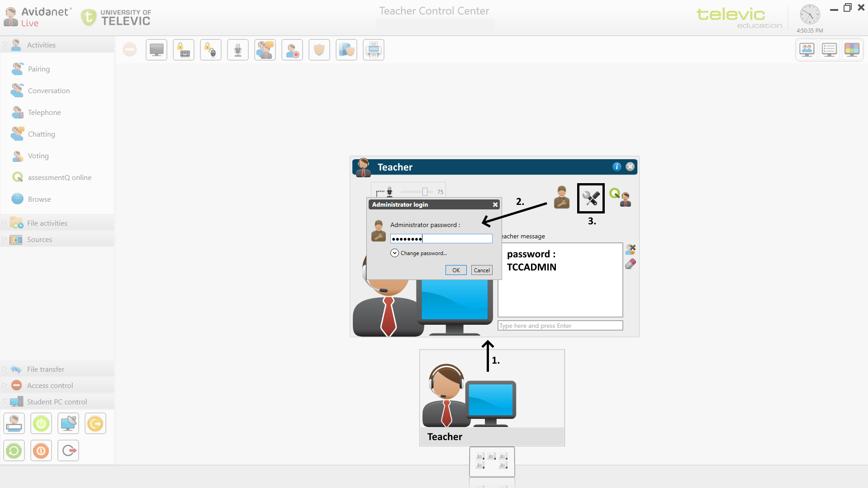
Task: Click the student login name icon
Action: (x=14, y=424)
